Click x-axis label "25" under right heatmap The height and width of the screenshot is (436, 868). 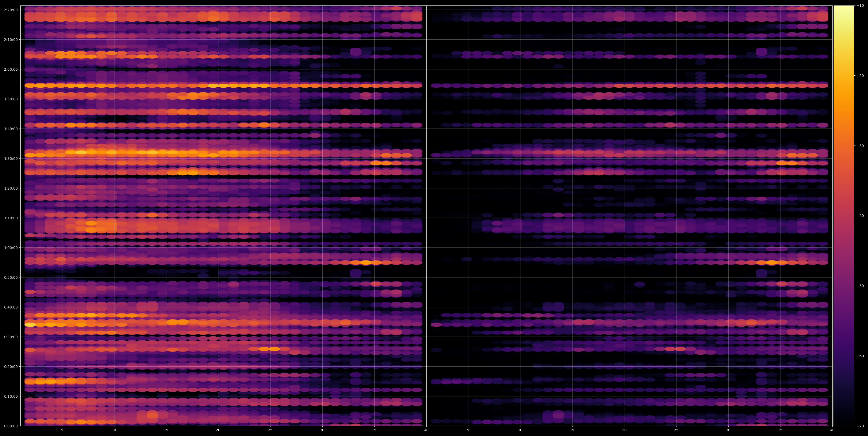[x=676, y=430]
